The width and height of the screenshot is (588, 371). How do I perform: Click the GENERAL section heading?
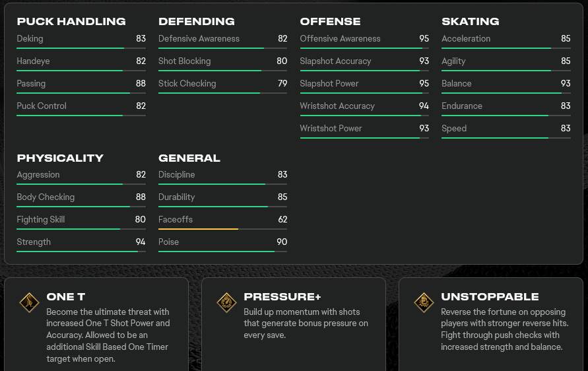pyautogui.click(x=189, y=158)
